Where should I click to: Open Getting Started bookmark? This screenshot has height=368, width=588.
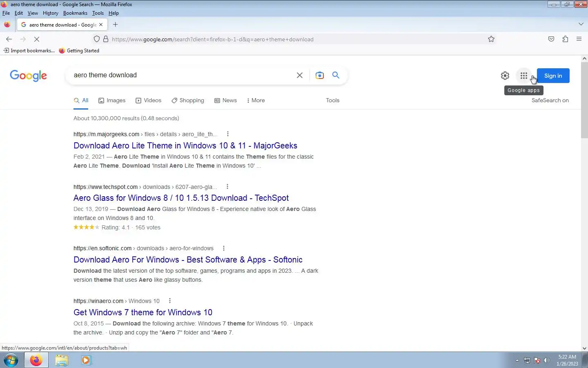click(79, 51)
